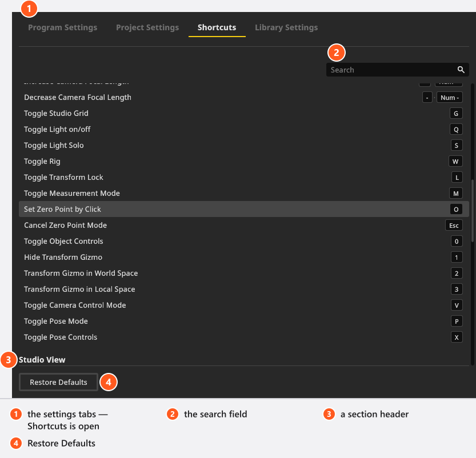Select the Toggle Measurement Mode row

coord(244,193)
